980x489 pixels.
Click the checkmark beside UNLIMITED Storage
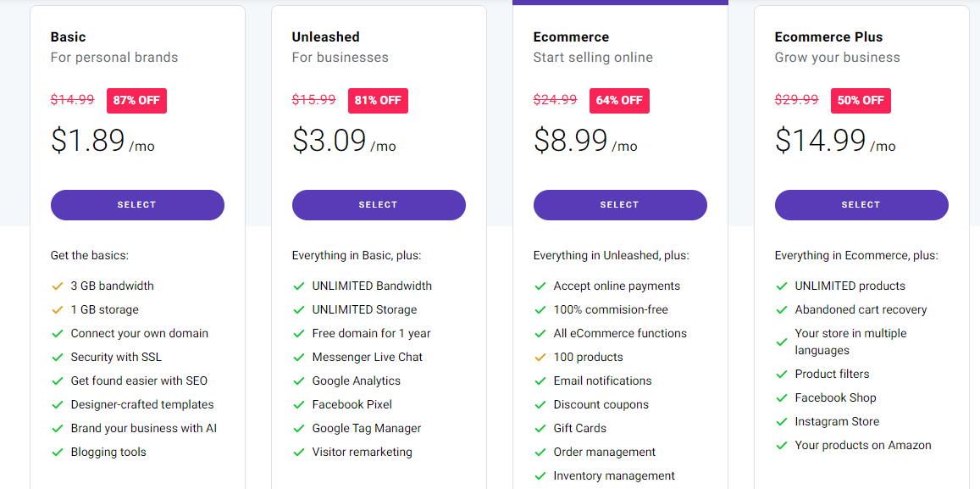[299, 310]
